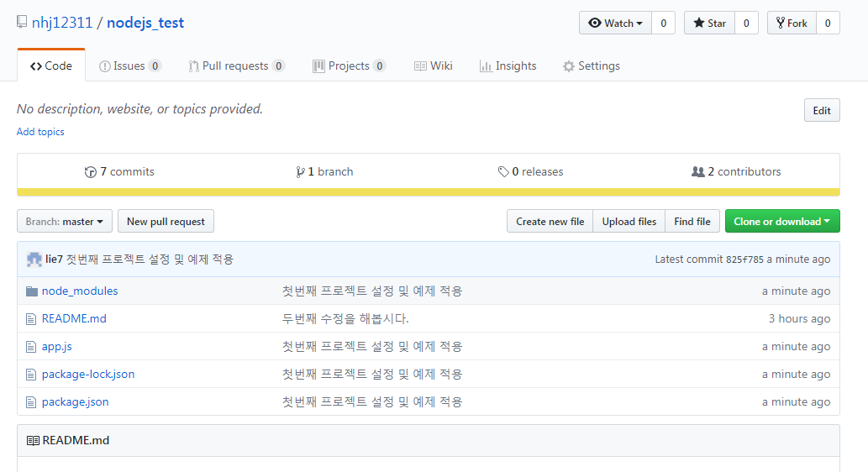Click the file icon beside package.json

(31, 402)
